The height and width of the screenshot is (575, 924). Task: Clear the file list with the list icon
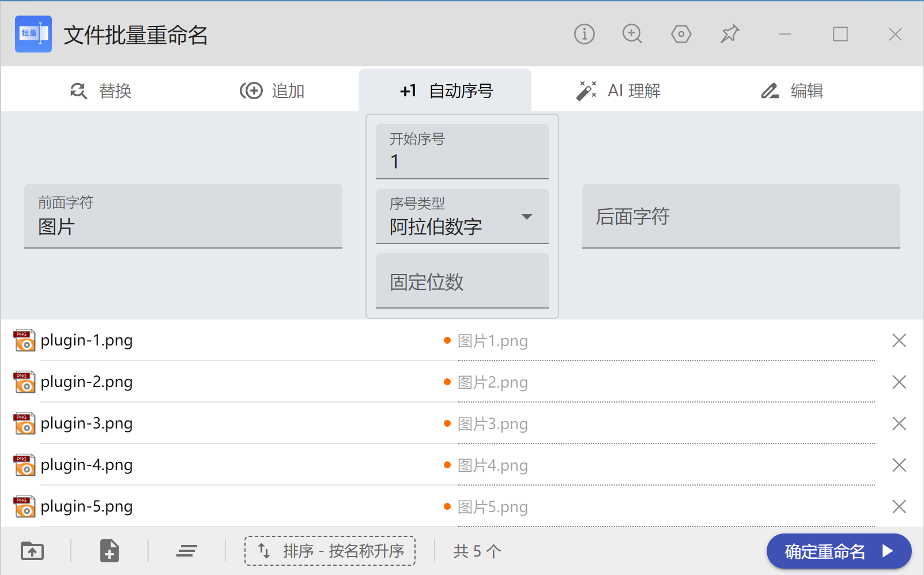[186, 551]
